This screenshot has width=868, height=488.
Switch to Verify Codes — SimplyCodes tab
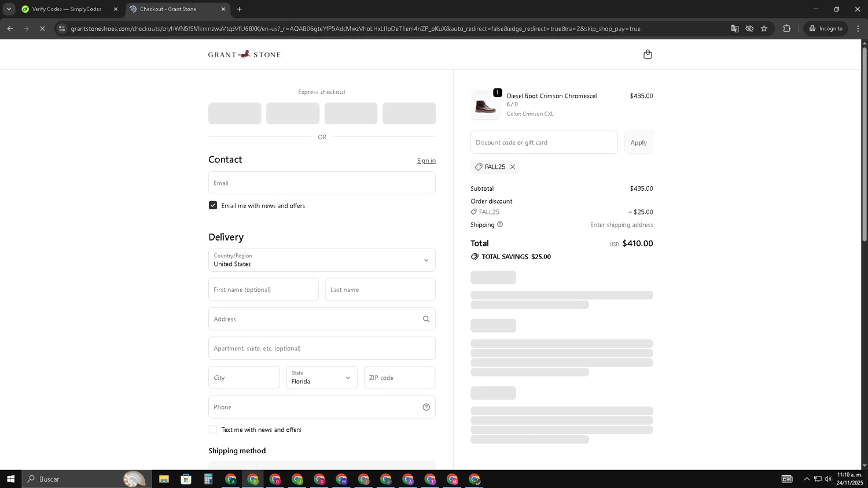[x=67, y=9]
